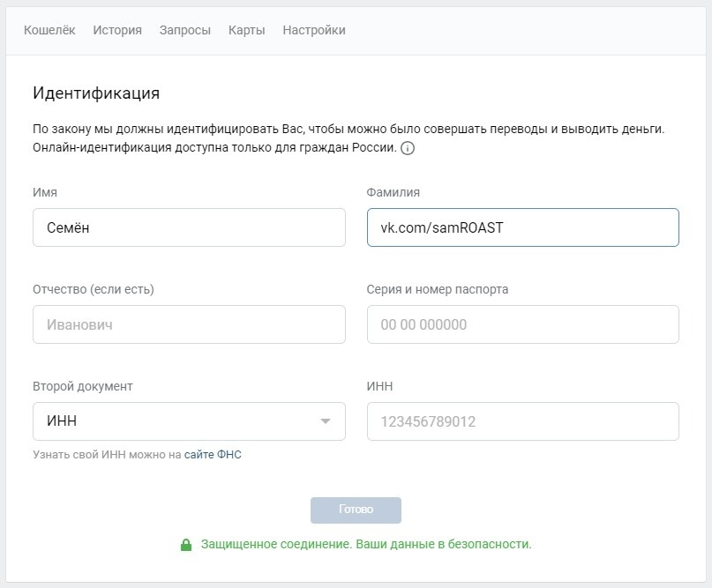Click the 'Отчество (если есть)' label
This screenshot has height=588, width=712.
pyautogui.click(x=99, y=289)
